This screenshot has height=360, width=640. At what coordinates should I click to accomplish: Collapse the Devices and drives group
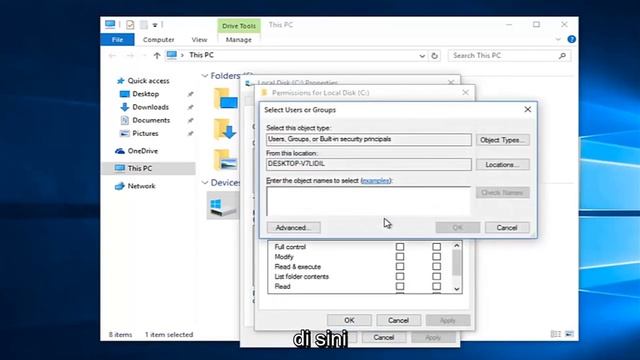[x=205, y=183]
